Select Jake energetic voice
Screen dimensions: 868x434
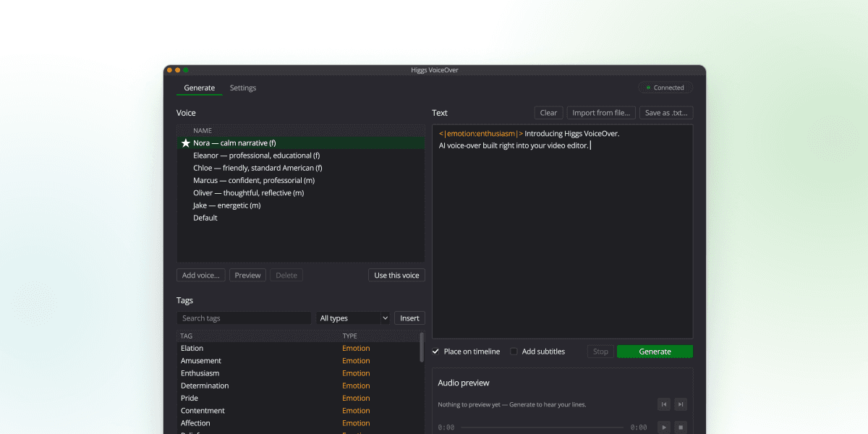[301, 205]
